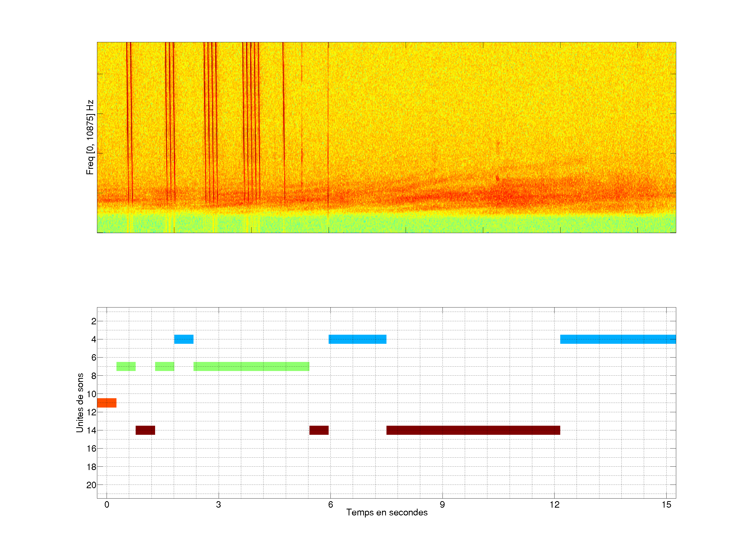Click the longest light green bar

click(251, 366)
